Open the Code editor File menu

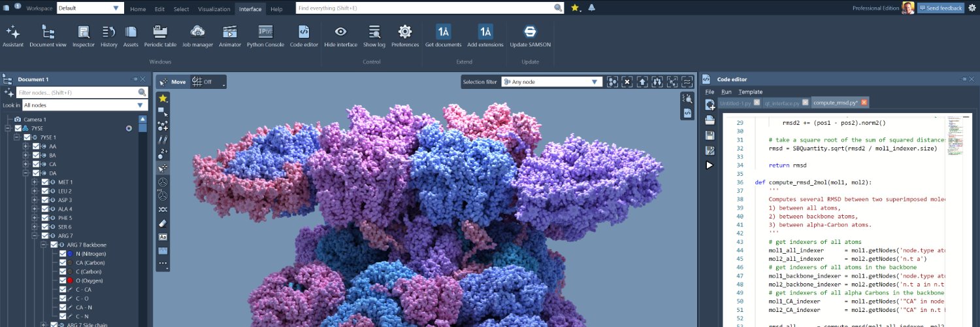[x=710, y=92]
